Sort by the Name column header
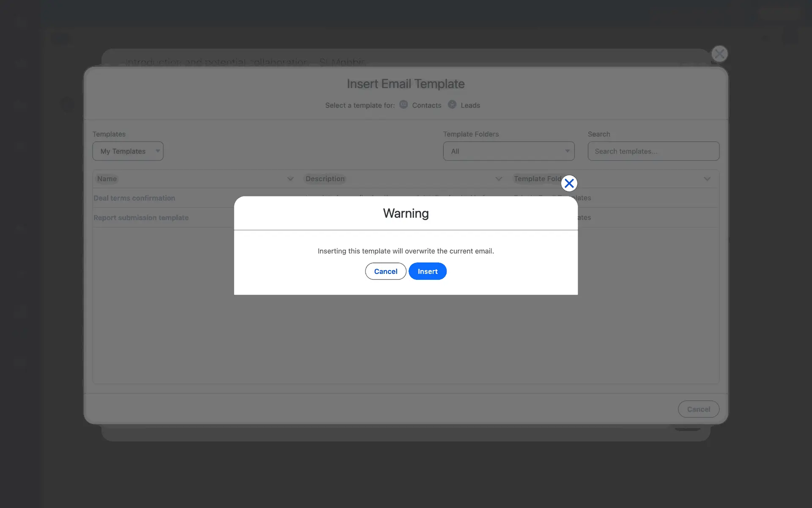The width and height of the screenshot is (812, 508). (107, 179)
